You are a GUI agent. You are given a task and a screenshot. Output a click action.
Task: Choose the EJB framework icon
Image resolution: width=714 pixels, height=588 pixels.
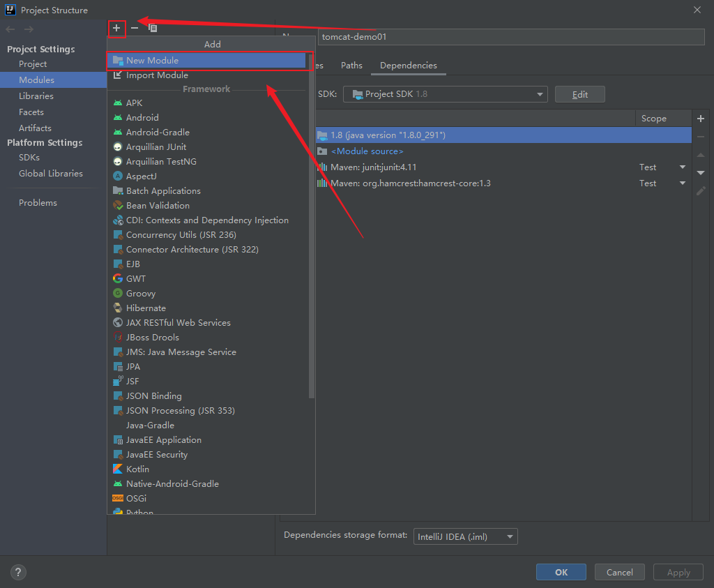coord(118,264)
